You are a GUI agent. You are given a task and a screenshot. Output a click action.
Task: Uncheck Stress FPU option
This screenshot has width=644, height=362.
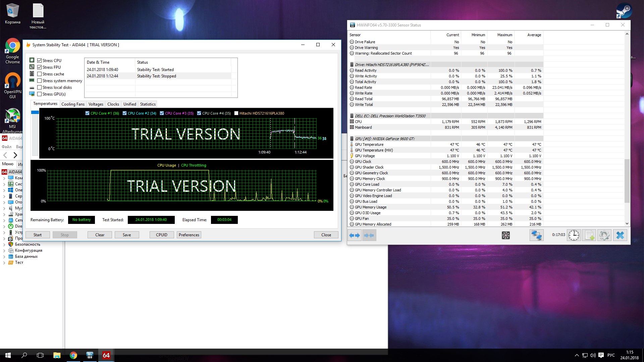40,67
